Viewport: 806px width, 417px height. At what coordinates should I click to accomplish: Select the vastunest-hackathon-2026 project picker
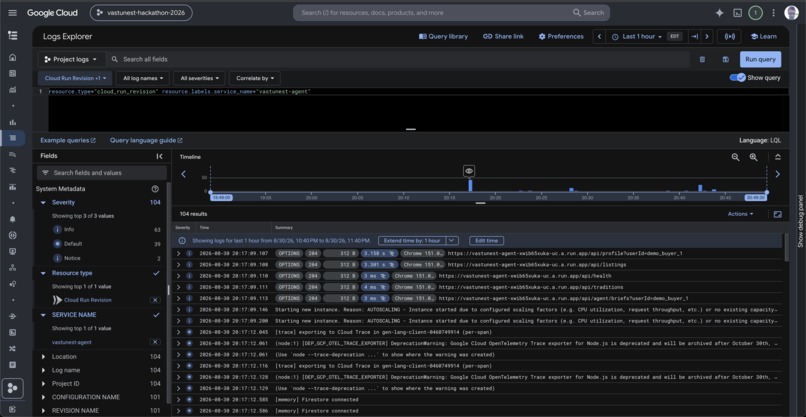(141, 13)
